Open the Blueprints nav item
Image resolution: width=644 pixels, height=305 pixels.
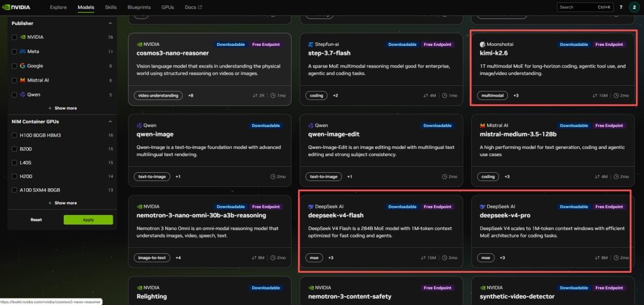139,7
